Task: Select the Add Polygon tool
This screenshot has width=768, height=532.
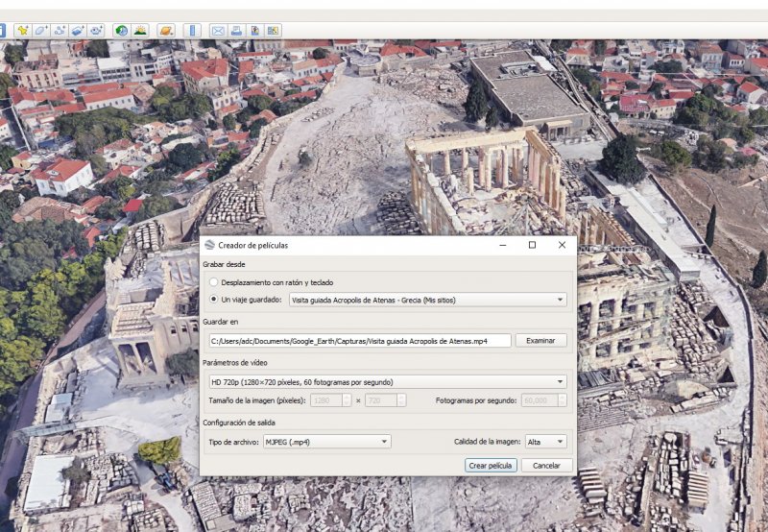Action: [41, 31]
